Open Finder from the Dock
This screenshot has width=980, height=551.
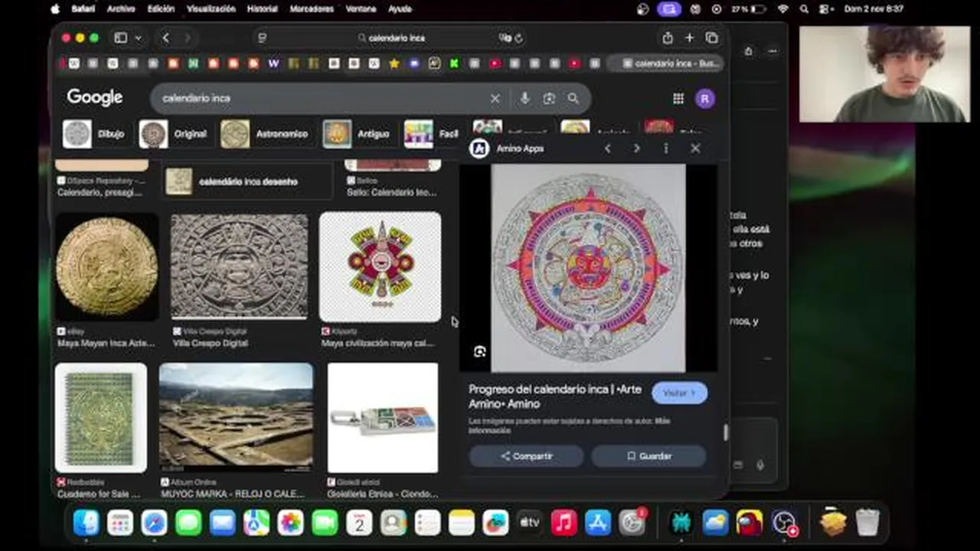click(86, 523)
